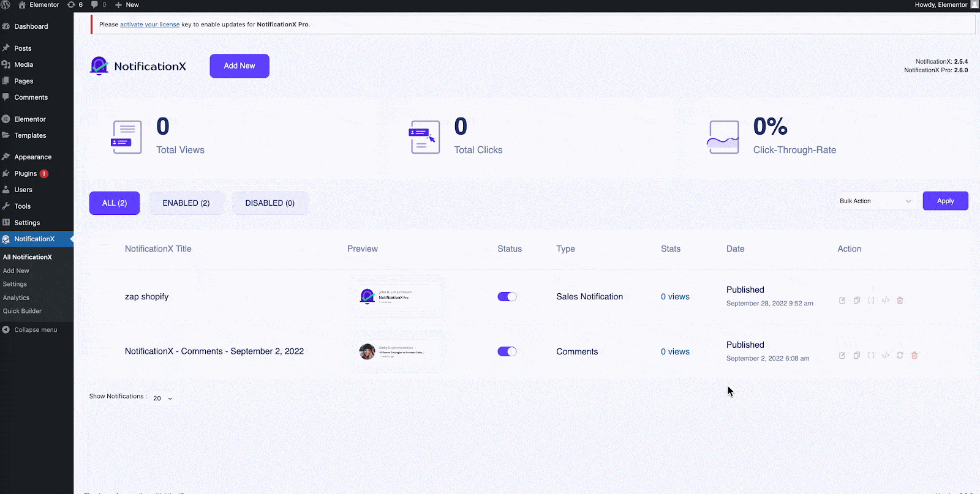Regenerate the Comments notification data
Image resolution: width=980 pixels, height=494 pixels.
900,355
